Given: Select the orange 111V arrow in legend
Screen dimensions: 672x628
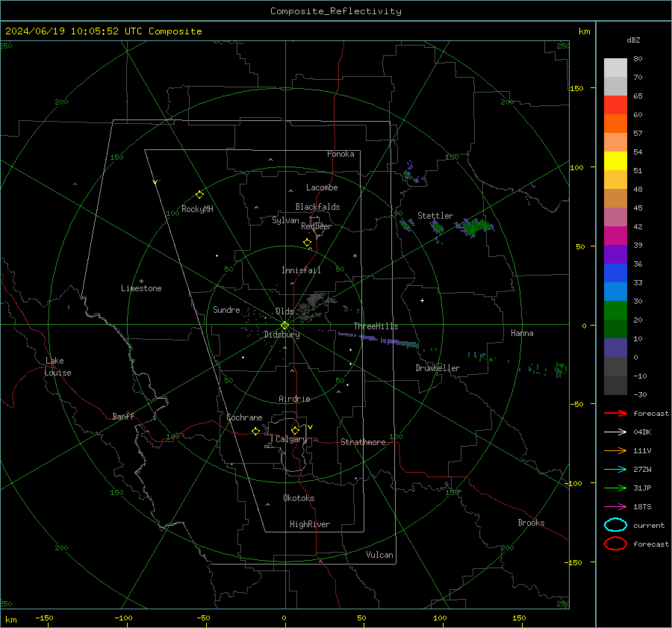Looking at the screenshot, I should coord(615,450).
